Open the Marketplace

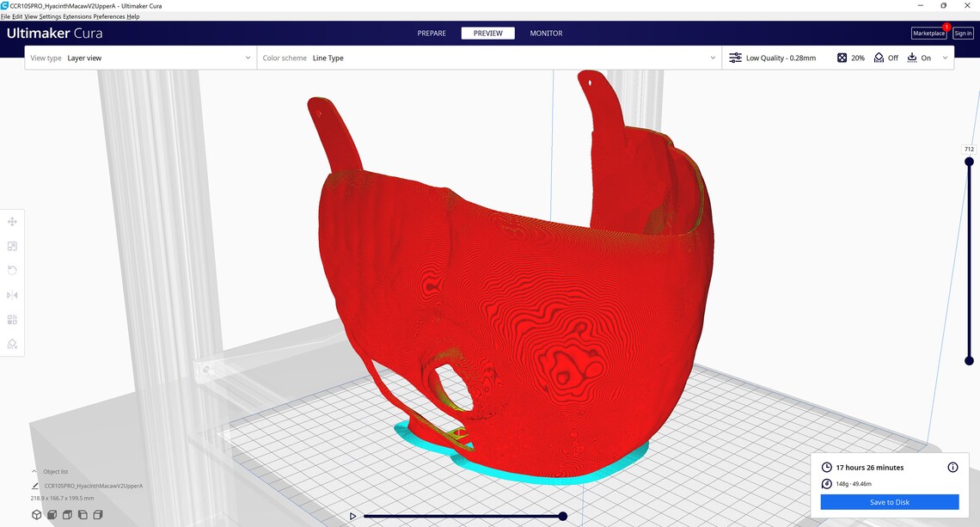point(928,33)
